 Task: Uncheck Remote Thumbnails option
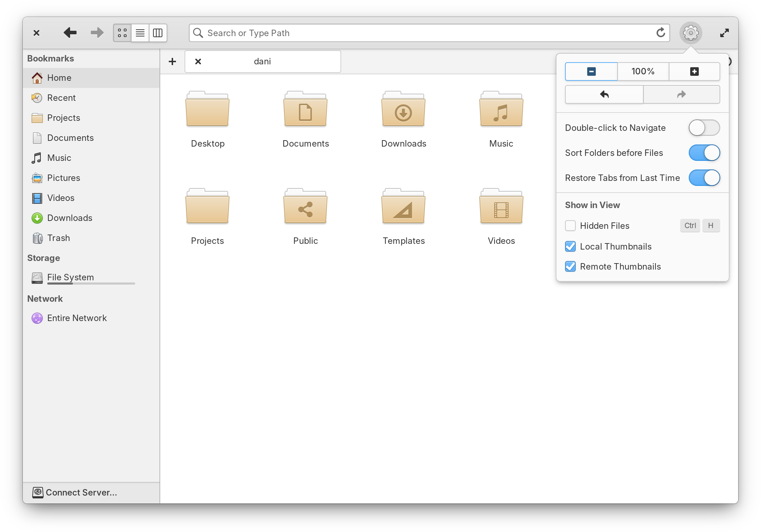point(570,266)
